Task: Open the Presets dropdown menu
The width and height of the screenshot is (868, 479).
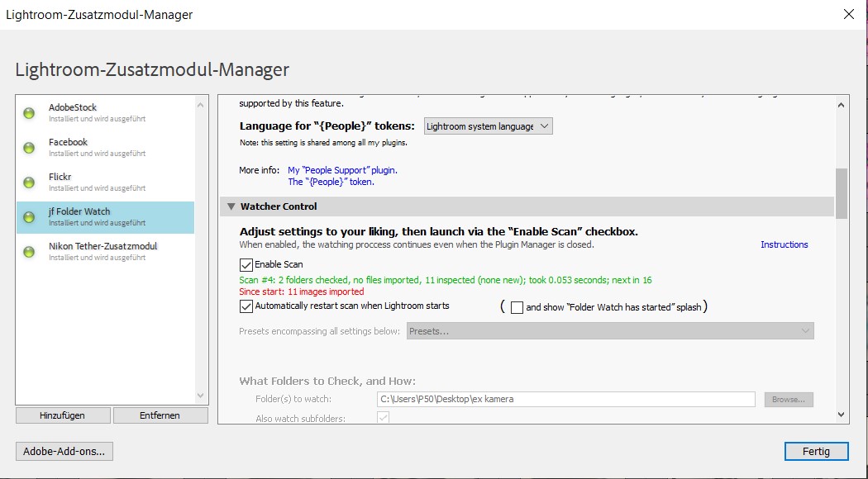Action: [609, 331]
